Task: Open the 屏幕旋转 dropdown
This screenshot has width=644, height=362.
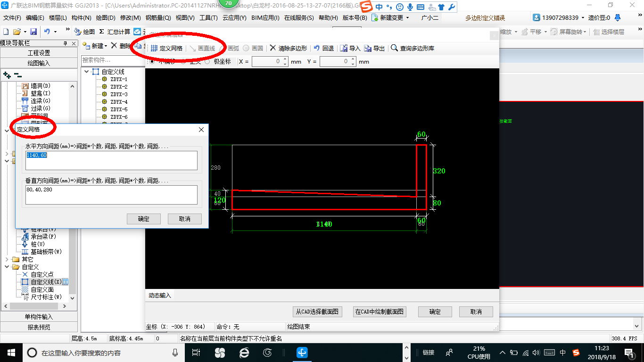Action: (x=585, y=32)
